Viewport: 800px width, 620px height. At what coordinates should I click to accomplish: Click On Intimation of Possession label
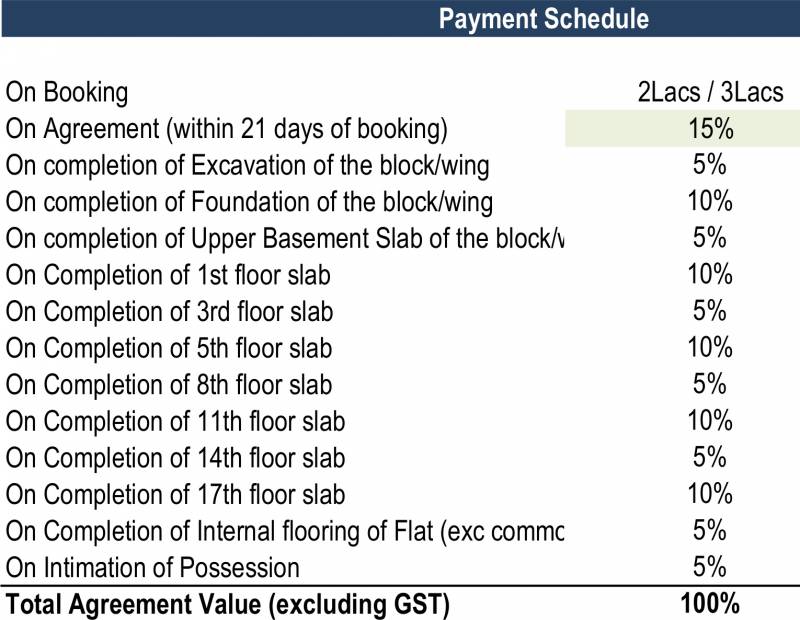point(152,567)
